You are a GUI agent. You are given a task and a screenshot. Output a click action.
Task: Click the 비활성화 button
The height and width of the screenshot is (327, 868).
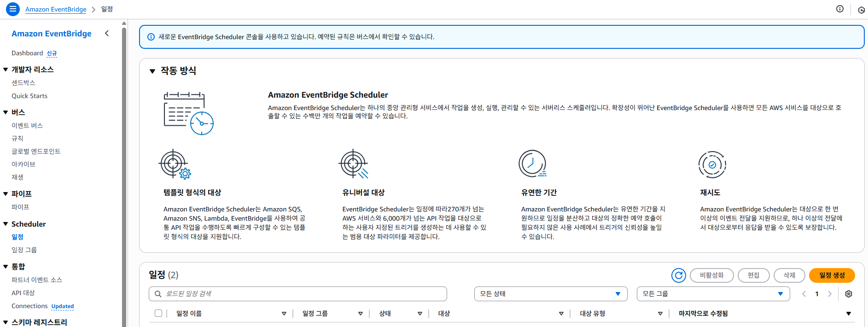point(712,275)
